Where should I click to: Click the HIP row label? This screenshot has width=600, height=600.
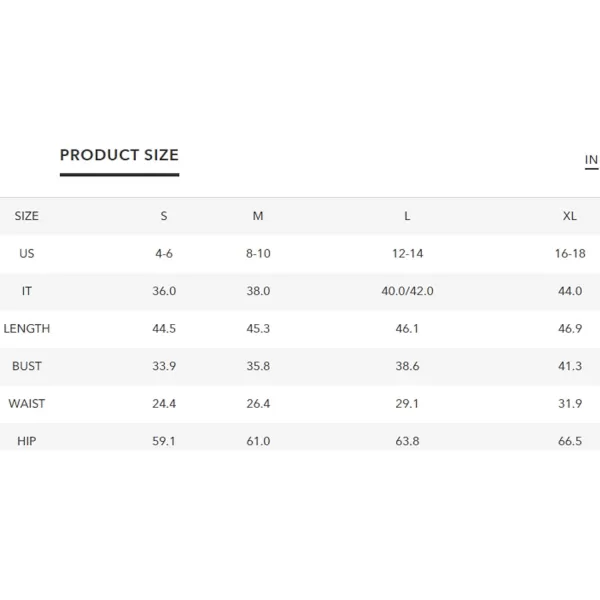26,441
